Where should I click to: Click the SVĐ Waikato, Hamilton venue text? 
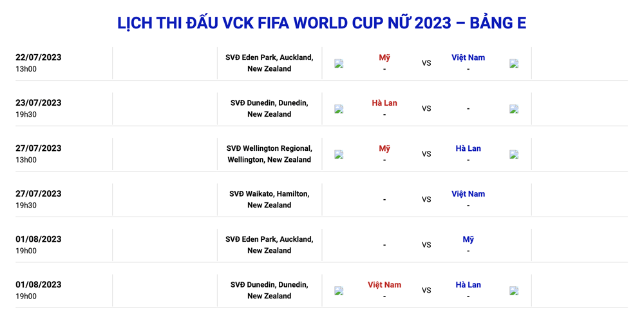269,194
